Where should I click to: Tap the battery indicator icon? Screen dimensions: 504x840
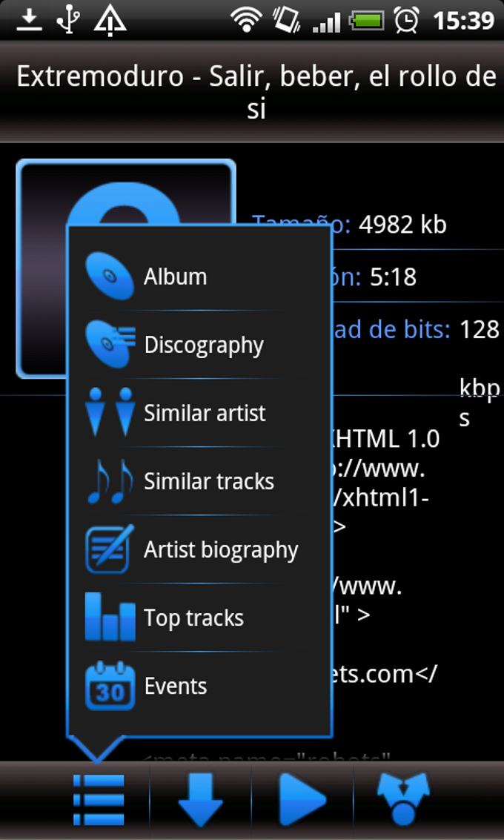[366, 21]
